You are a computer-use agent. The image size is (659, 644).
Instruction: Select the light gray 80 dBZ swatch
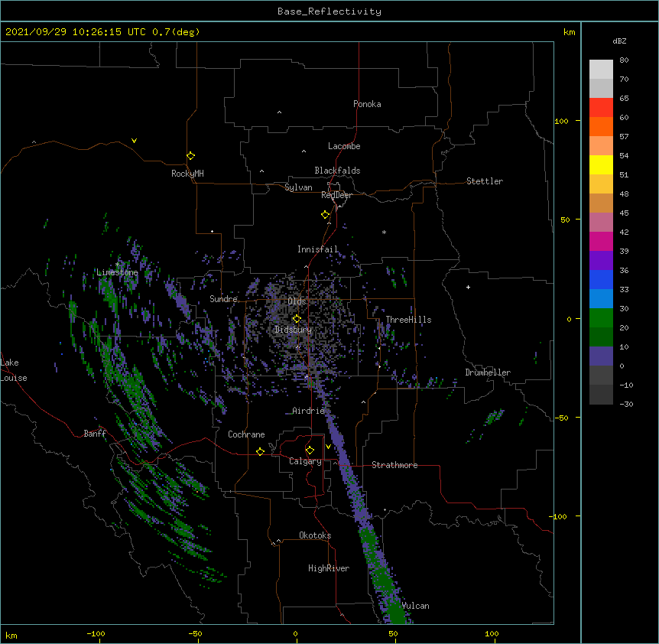[601, 69]
